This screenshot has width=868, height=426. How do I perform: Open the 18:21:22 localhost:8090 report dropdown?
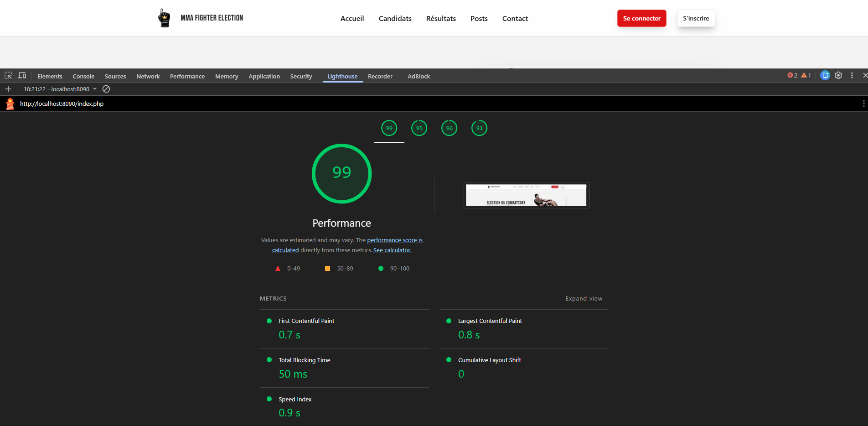pos(60,89)
